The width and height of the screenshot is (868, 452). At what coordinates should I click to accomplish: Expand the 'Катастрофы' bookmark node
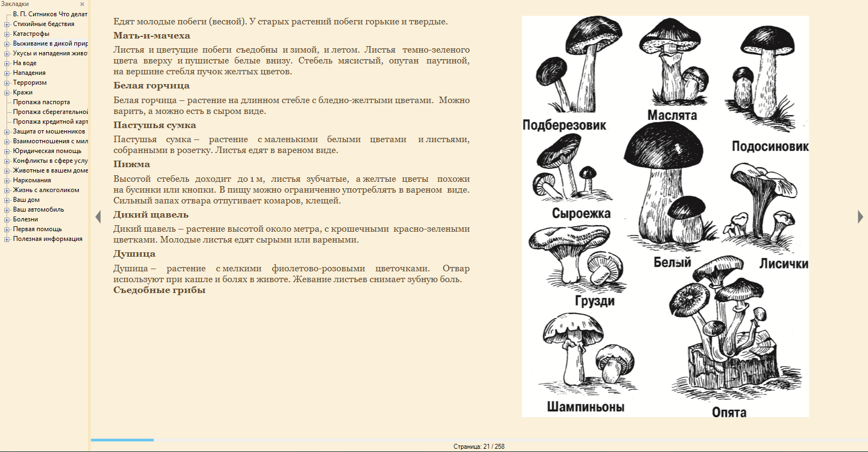tap(7, 34)
